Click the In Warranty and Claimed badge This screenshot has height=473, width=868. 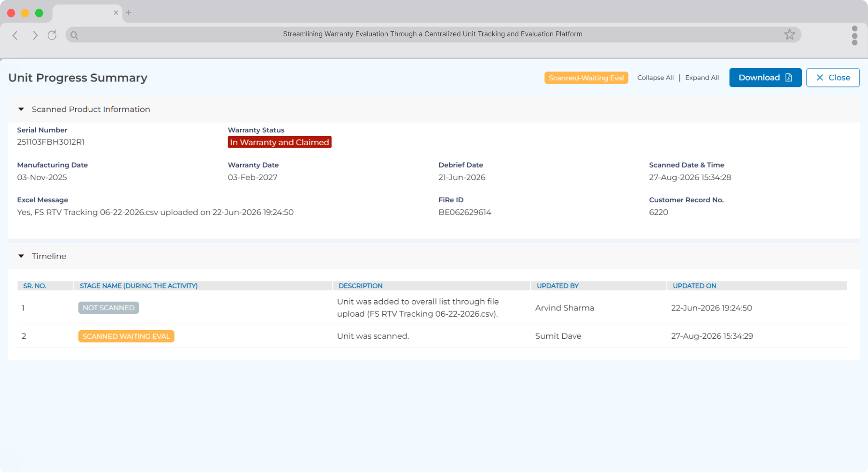tap(280, 142)
